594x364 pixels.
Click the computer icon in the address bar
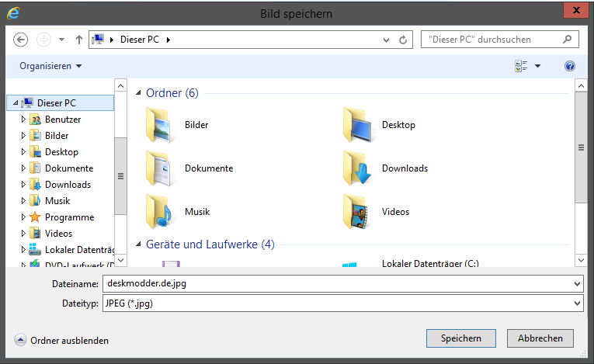click(x=98, y=40)
